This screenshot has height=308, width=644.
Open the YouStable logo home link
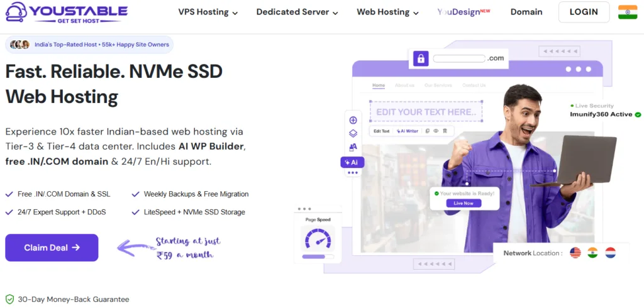(67, 12)
